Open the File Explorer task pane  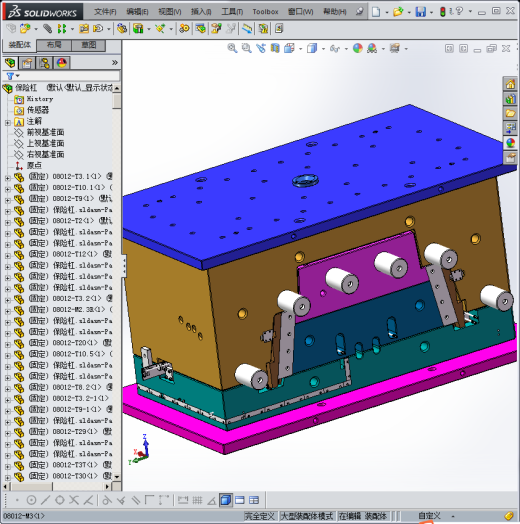[510, 114]
